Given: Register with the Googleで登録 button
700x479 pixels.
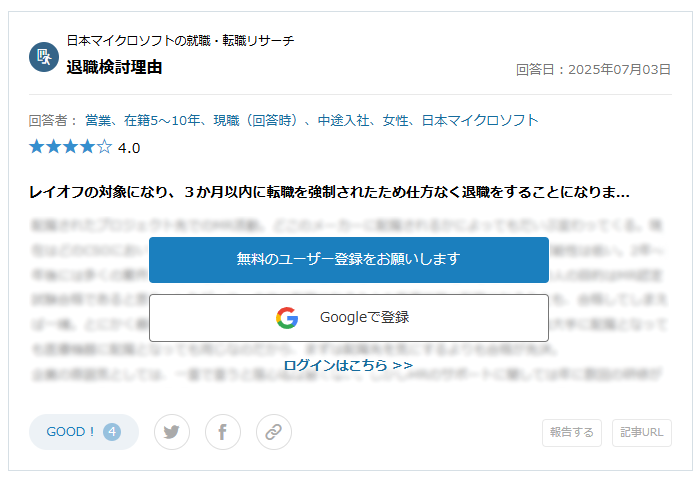Looking at the screenshot, I should (349, 318).
